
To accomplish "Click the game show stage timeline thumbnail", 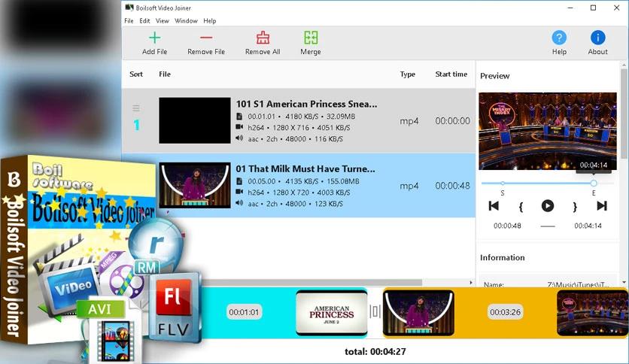I will click(x=592, y=313).
